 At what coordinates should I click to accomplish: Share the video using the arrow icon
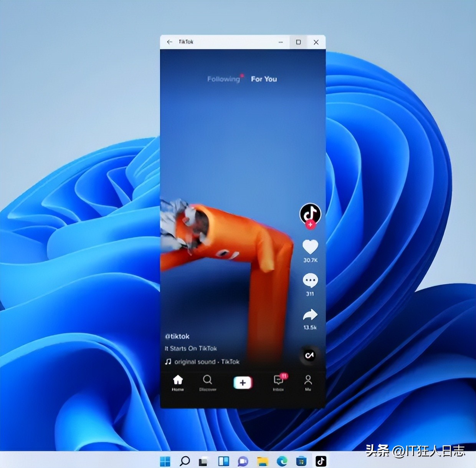310,315
